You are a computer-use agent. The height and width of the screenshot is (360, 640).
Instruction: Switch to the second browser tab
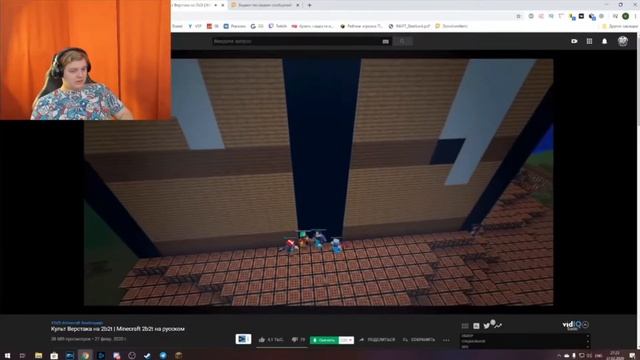[x=265, y=5]
